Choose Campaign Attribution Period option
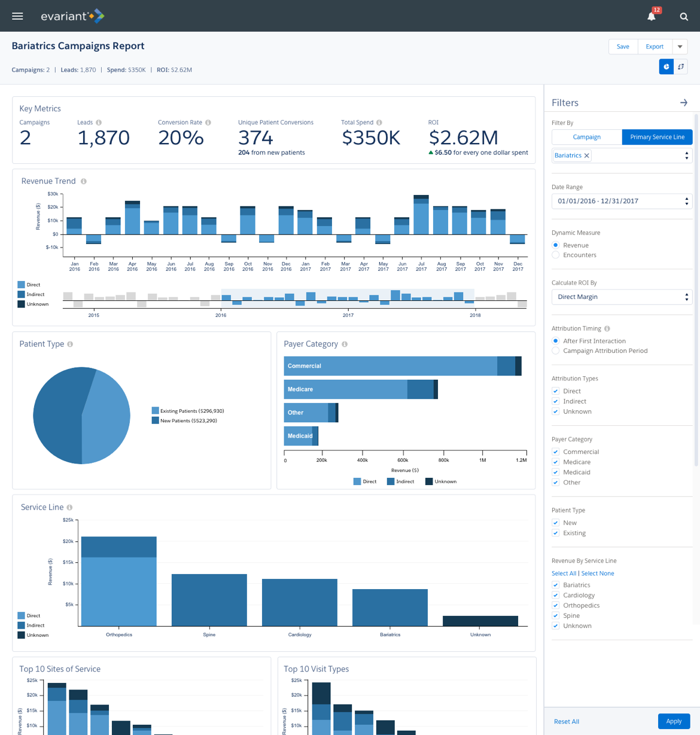Viewport: 700px width, 735px height. click(556, 351)
